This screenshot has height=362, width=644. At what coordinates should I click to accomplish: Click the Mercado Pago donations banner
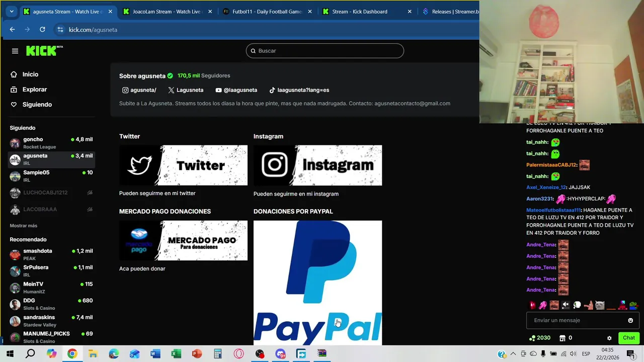coord(183,240)
